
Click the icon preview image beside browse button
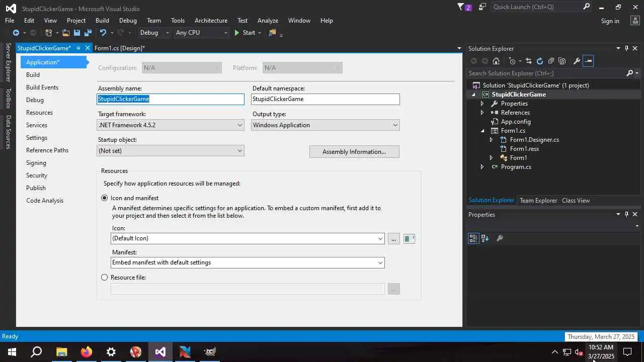pyautogui.click(x=409, y=239)
